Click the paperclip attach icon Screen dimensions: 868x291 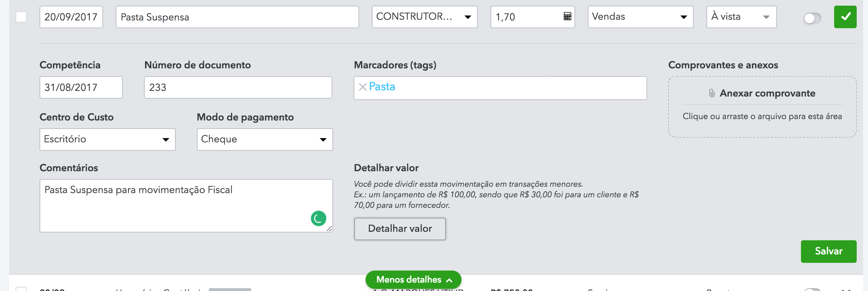(x=712, y=93)
